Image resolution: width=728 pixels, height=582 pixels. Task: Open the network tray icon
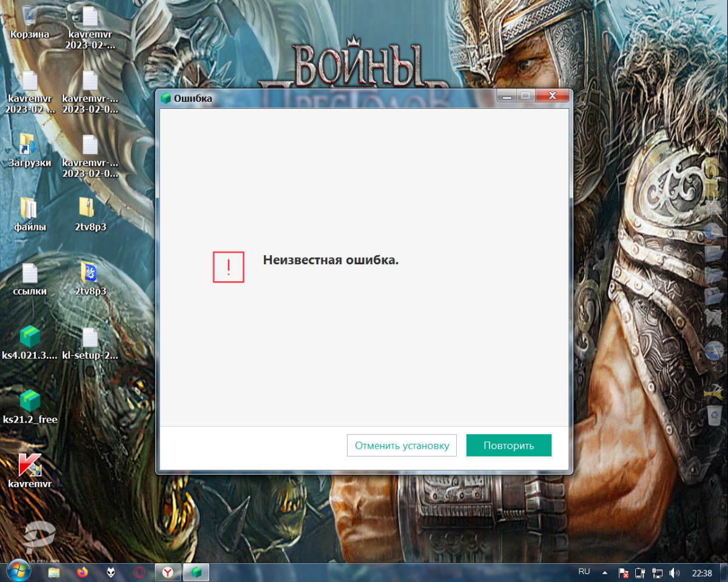[x=657, y=572]
